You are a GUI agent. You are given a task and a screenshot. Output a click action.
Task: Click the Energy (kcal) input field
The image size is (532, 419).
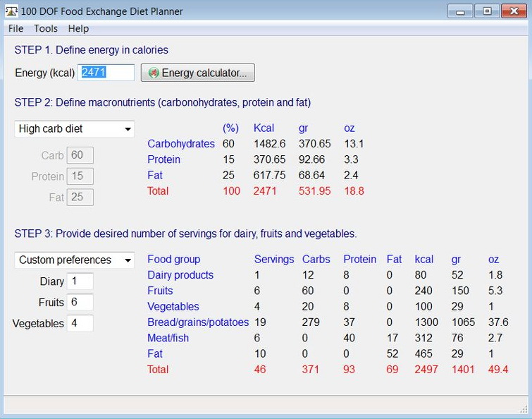pos(106,73)
